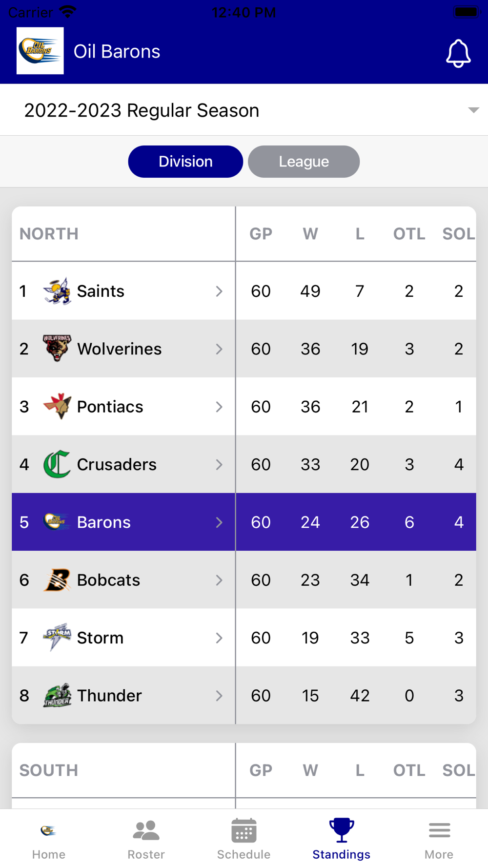Switch standings view to League

(304, 162)
